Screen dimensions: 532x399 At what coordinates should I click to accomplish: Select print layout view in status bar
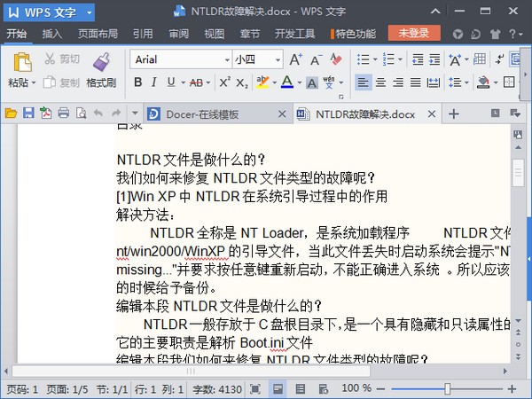[278, 389]
